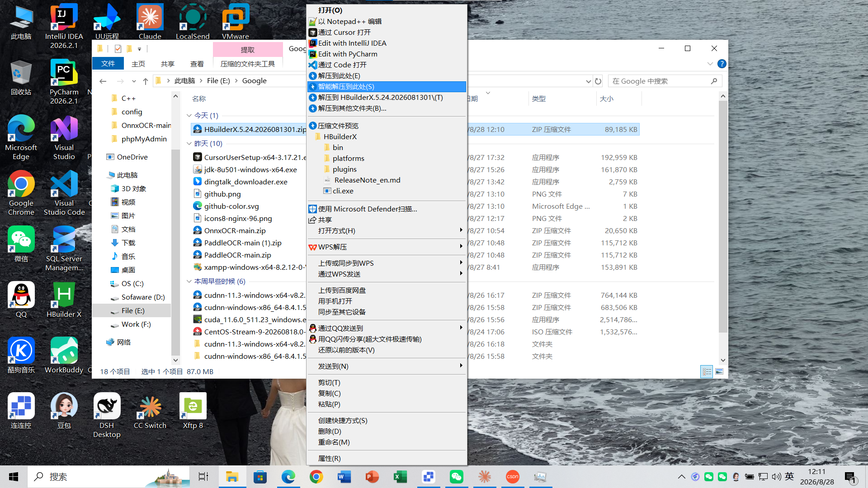Collapse the 今天 (1) file group
Screen dimensions: 868x488
189,116
